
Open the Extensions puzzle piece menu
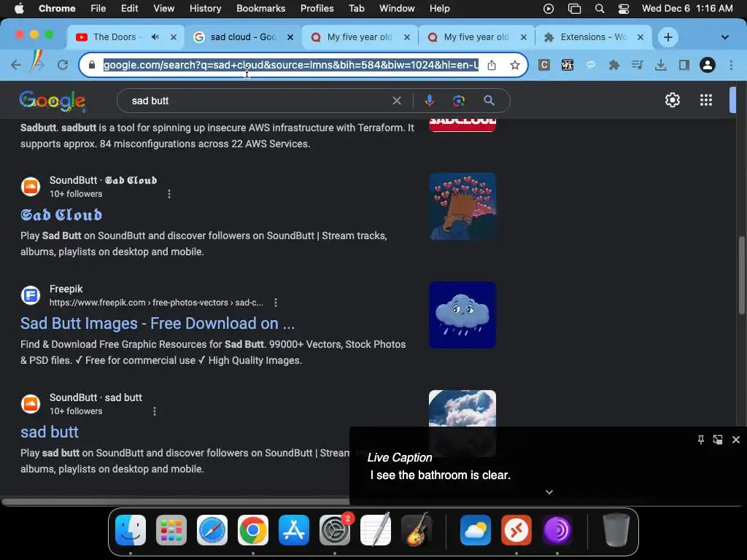click(x=614, y=65)
